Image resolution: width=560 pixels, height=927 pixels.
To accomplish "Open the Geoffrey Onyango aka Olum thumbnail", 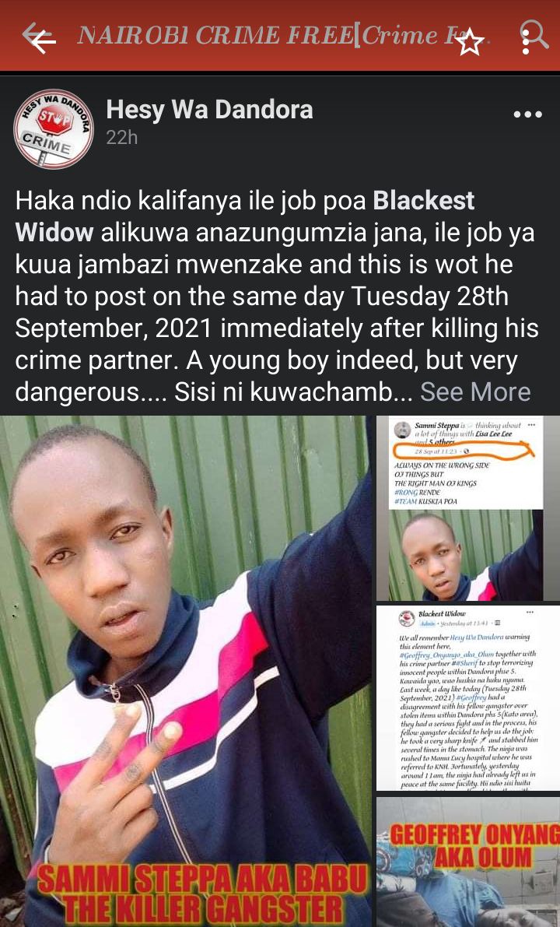I will 468,862.
